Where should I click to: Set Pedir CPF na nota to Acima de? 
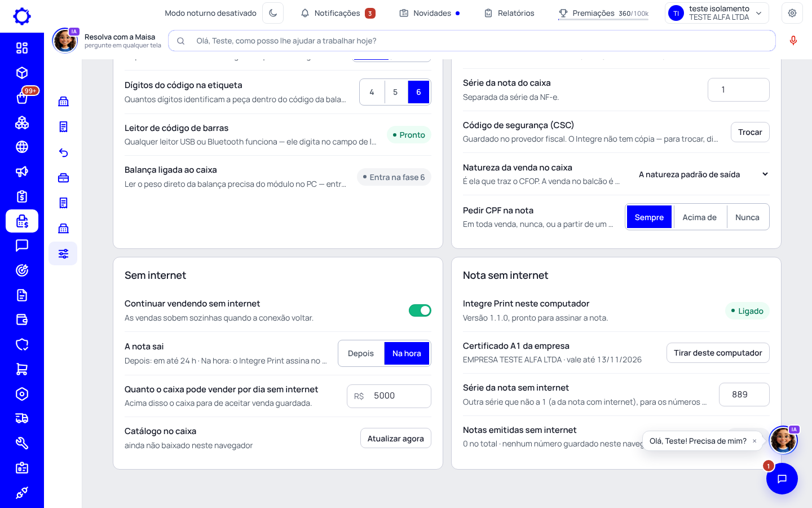tap(699, 217)
